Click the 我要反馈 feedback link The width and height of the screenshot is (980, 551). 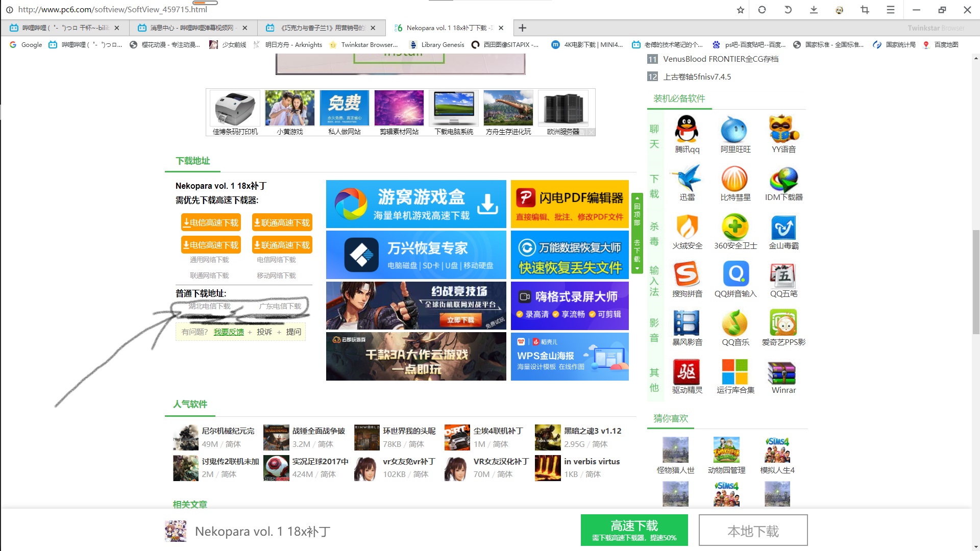coord(229,332)
